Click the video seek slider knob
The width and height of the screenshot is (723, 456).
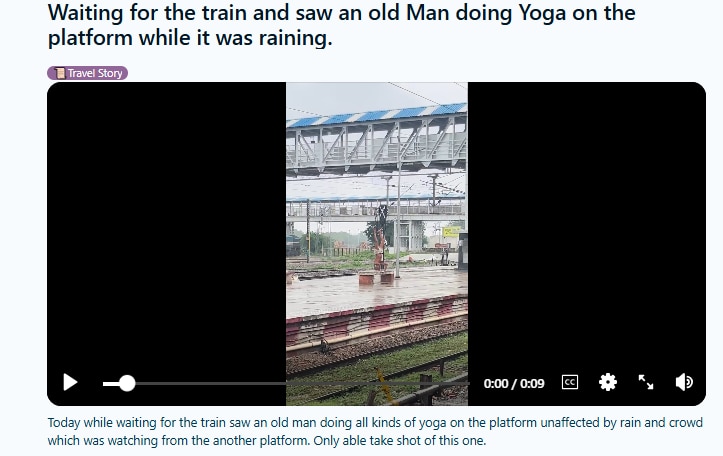tap(127, 383)
